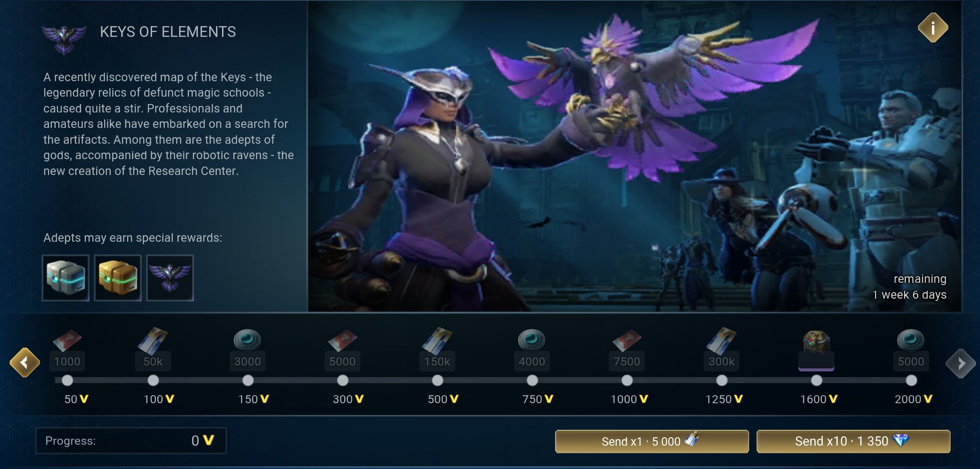The width and height of the screenshot is (980, 469).
Task: Click the Keys of Elements raven emblem
Action: tap(64, 39)
